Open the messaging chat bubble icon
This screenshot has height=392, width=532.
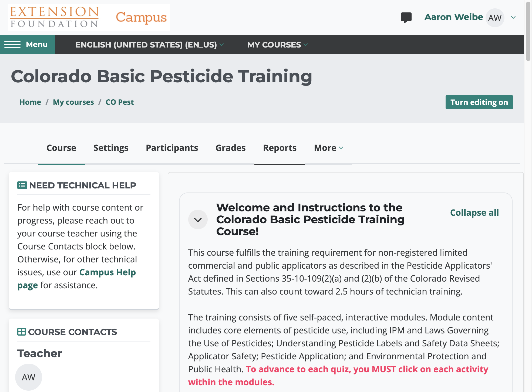pos(406,18)
